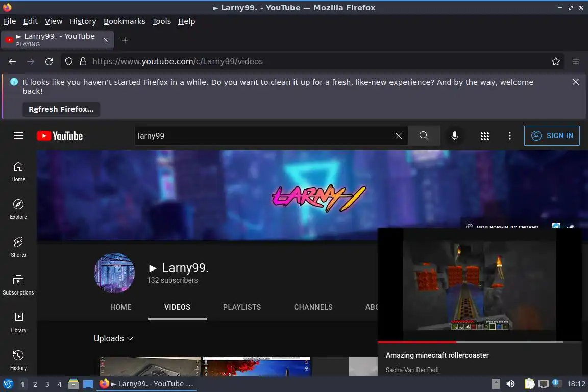Go to Home in sidebar
Viewport: 588px width, 392px height.
pyautogui.click(x=18, y=172)
